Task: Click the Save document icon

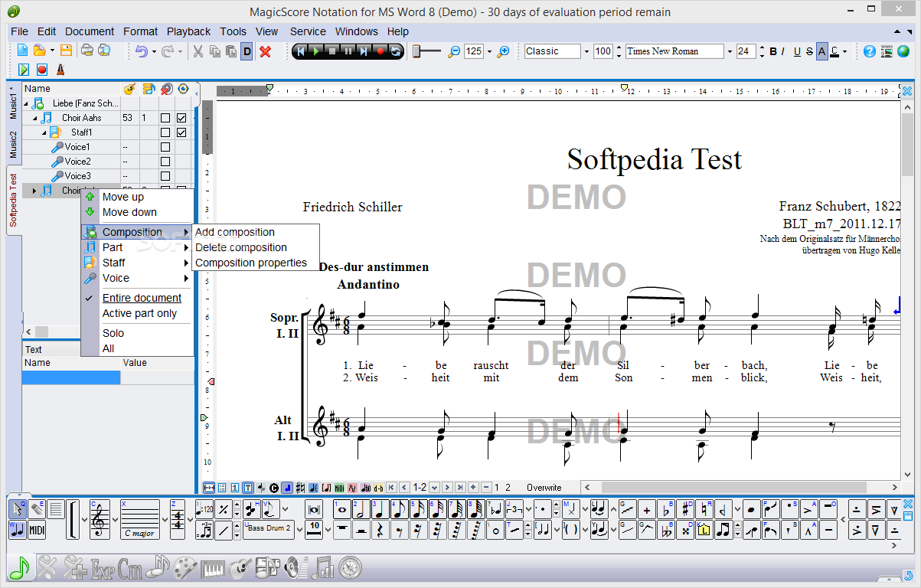Action: [66, 51]
